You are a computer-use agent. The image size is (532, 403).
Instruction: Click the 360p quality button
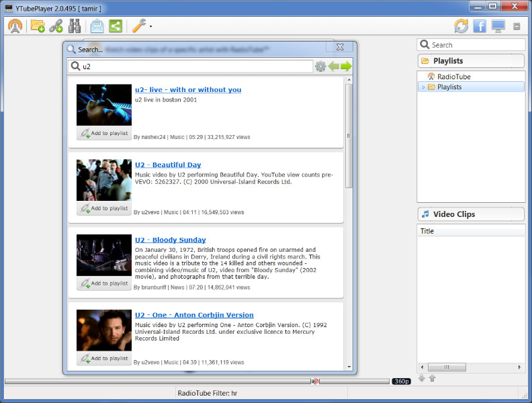pyautogui.click(x=402, y=382)
